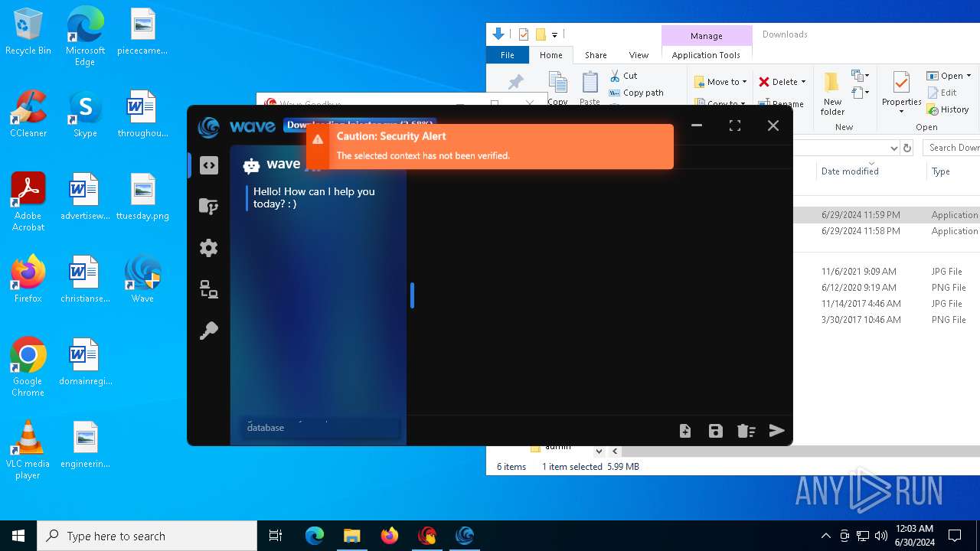Click the warning triangle in Security Alert
This screenshot has width=980, height=551.
[318, 139]
